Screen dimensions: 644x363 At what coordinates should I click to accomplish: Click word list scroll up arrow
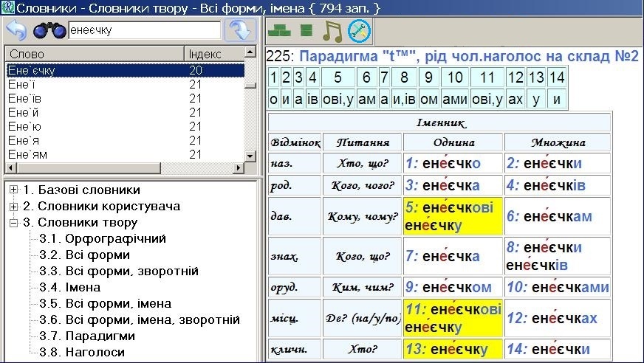click(x=250, y=52)
